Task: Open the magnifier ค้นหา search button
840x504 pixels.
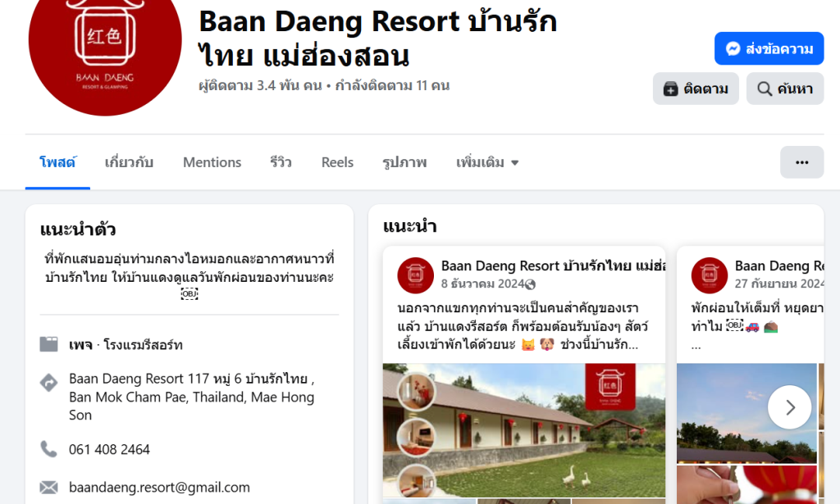Action: [x=785, y=89]
